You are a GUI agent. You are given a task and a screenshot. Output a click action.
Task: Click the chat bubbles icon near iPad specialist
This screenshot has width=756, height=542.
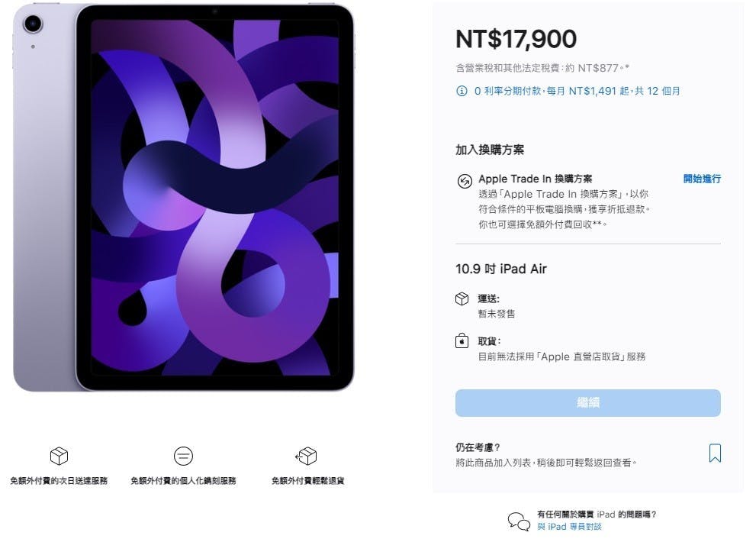pyautogui.click(x=519, y=521)
